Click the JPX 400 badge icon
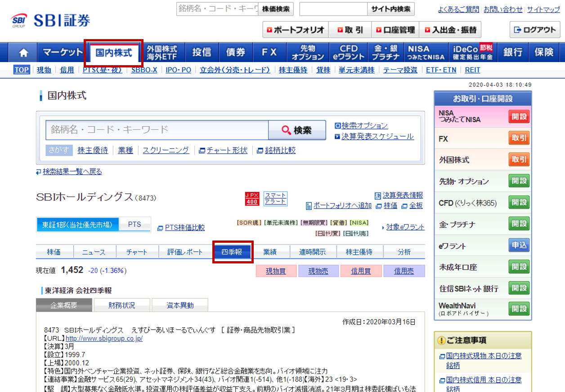 pyautogui.click(x=252, y=199)
